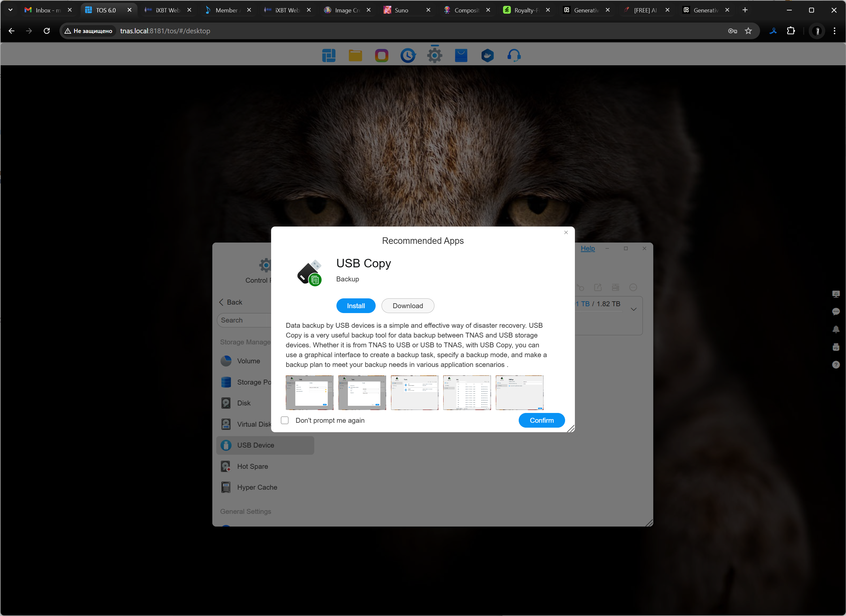Screen dimensions: 846x616
Task: Open the first USB Copy screenshot thumbnail
Action: point(309,393)
